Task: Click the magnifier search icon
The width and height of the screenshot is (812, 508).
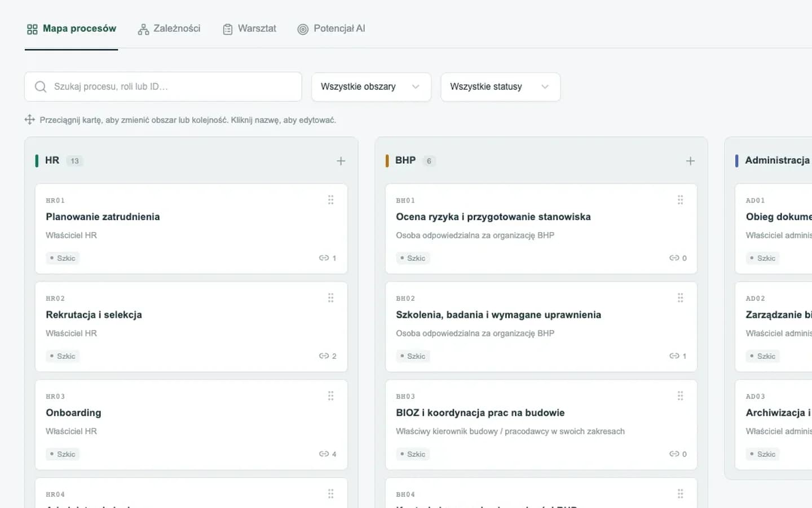Action: coord(41,86)
